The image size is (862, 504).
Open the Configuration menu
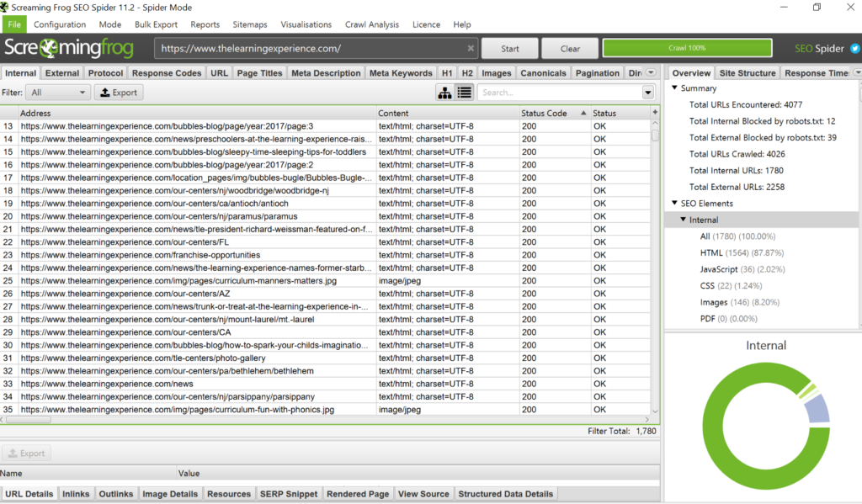pyautogui.click(x=60, y=24)
